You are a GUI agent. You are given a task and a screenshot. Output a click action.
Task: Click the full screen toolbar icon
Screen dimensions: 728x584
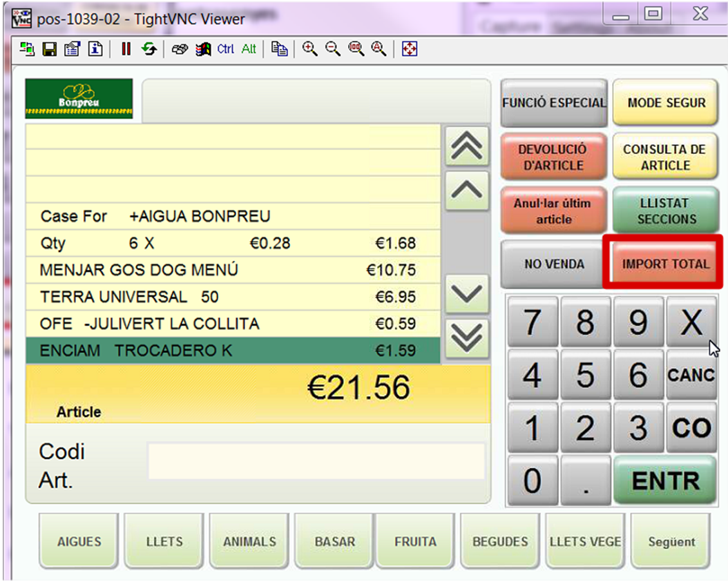tap(410, 50)
